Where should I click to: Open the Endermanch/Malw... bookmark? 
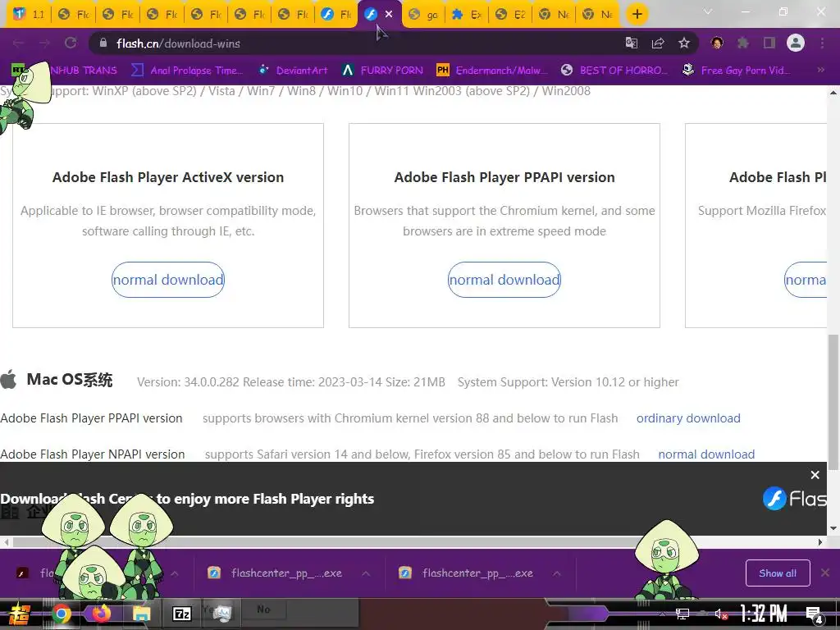(492, 71)
